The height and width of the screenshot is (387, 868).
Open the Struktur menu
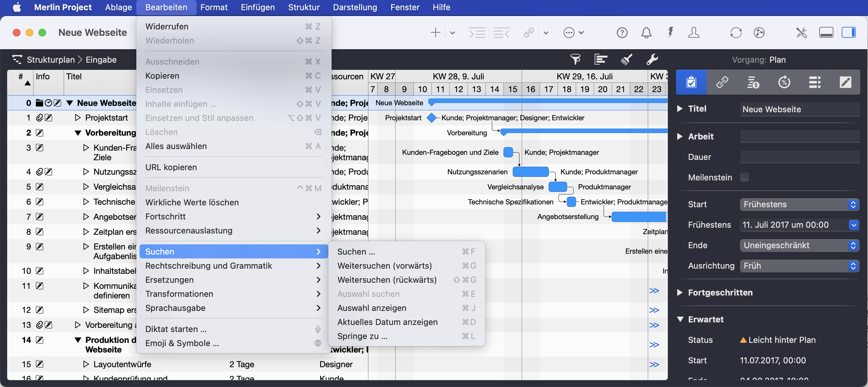tap(304, 7)
